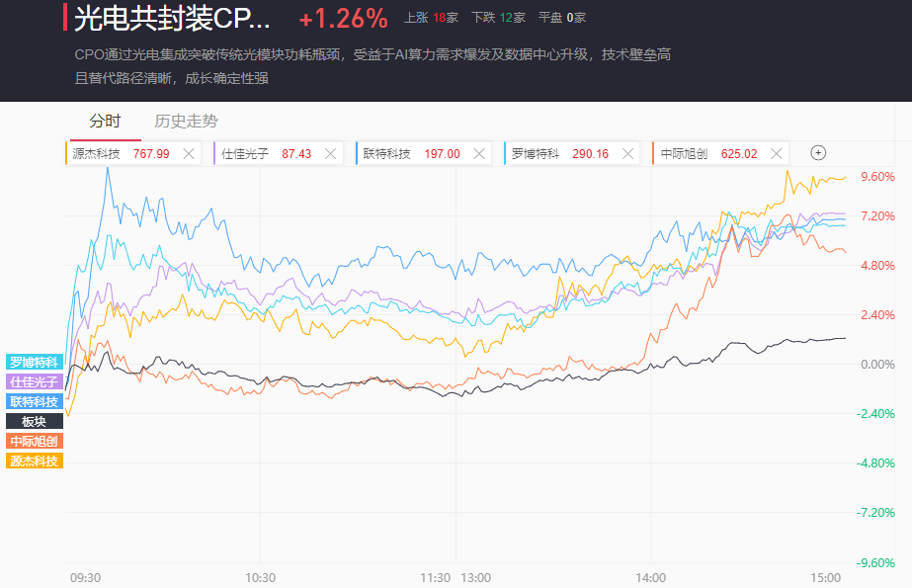Click the 光电共封装CP... sector title

coord(171,19)
